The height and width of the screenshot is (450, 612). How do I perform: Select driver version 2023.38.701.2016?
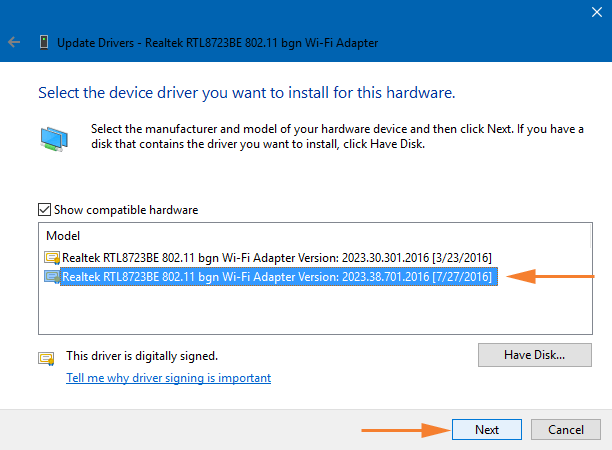click(x=277, y=276)
